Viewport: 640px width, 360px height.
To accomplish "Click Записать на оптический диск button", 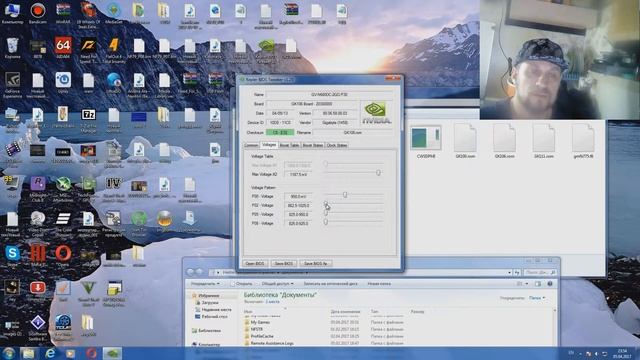I will coord(330,284).
